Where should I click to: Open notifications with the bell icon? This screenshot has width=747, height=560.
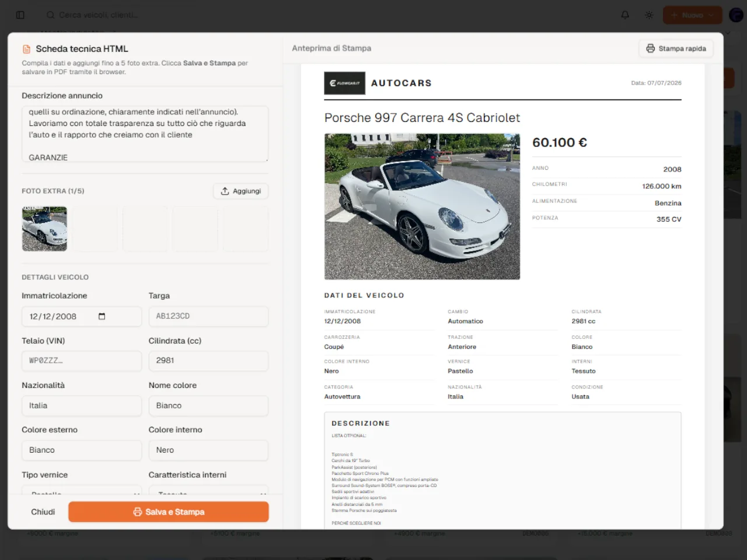pos(625,15)
